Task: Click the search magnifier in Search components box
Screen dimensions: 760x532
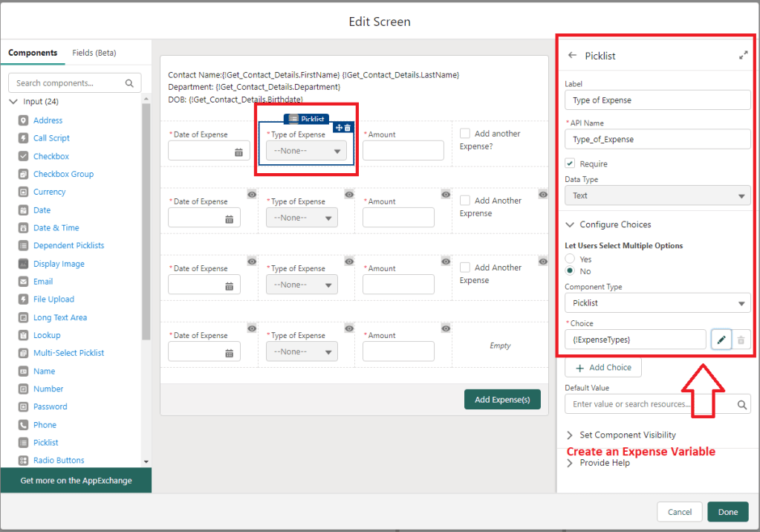Action: pyautogui.click(x=129, y=83)
